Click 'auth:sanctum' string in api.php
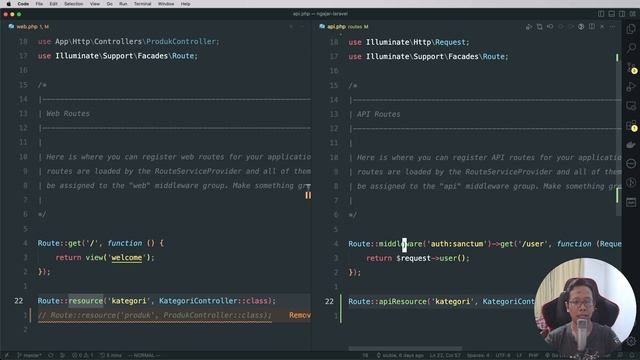 (x=457, y=244)
